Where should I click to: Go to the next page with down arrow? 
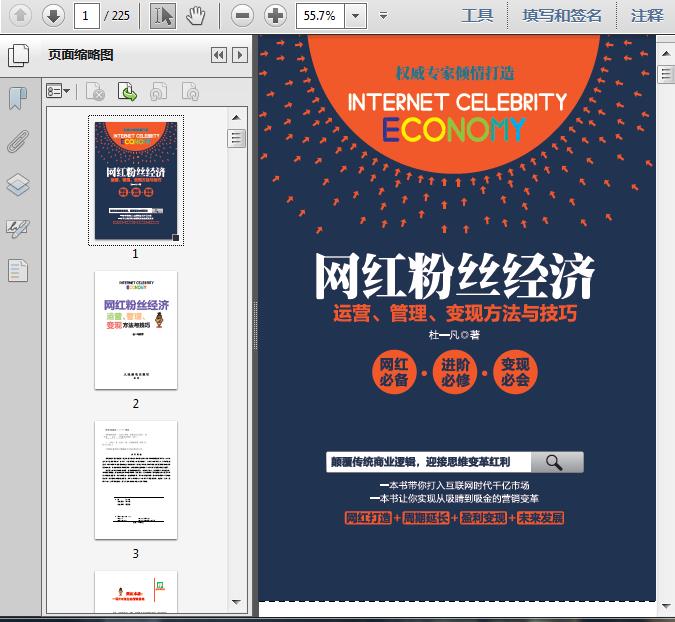pos(53,16)
